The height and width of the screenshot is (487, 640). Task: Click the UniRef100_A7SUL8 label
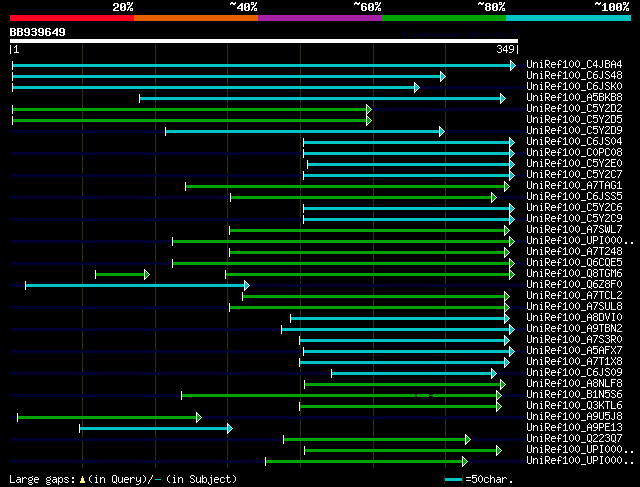(x=574, y=307)
